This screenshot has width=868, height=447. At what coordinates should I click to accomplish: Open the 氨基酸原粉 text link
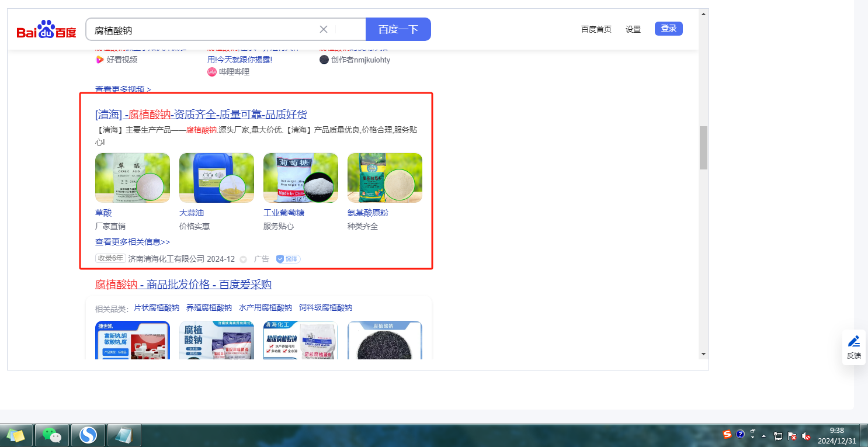(x=368, y=213)
